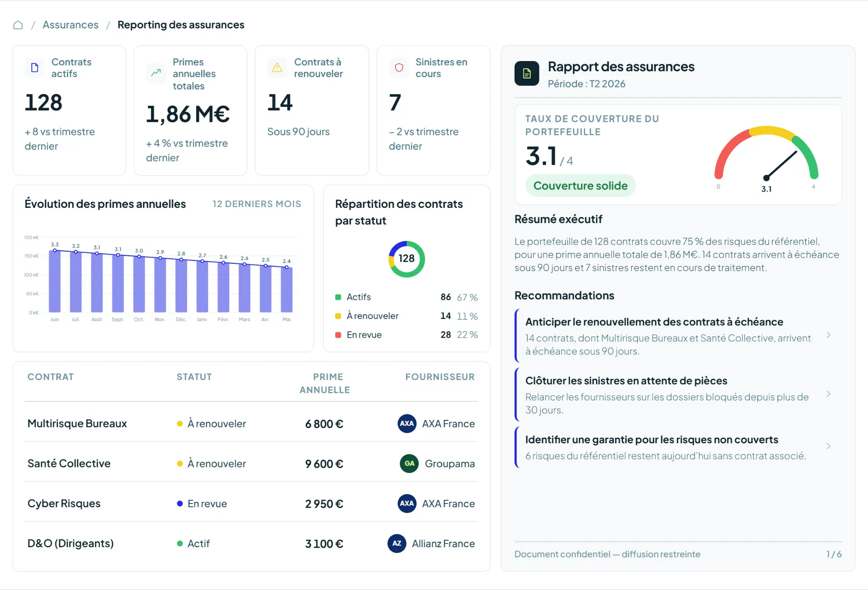Click the À renouveler status of Multirisque Bureaux

(211, 424)
